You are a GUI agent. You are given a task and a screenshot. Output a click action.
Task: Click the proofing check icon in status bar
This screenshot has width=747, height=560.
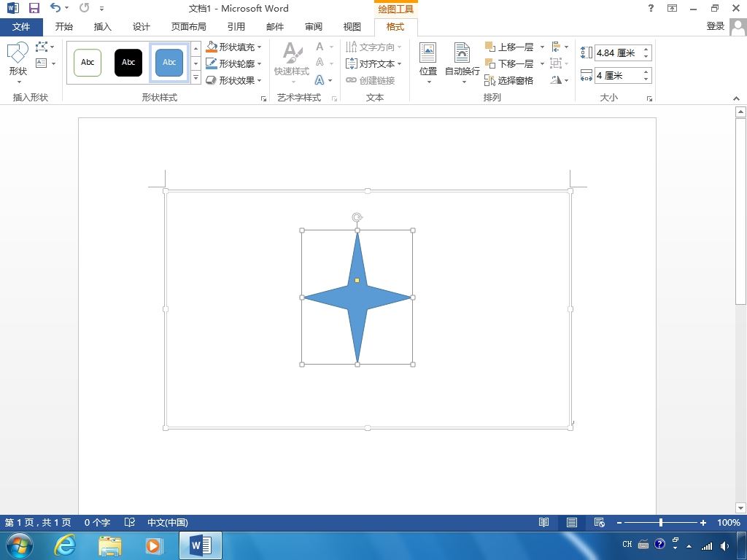coord(130,522)
